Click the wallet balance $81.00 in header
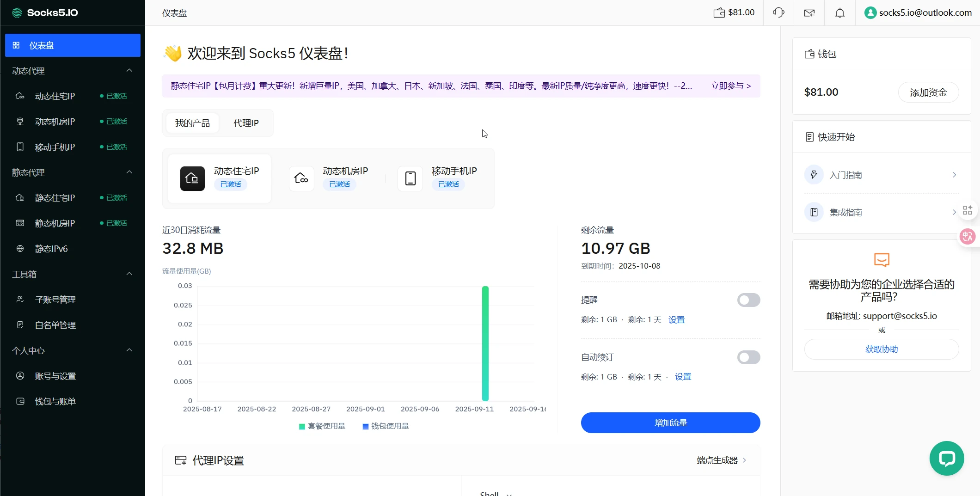Image resolution: width=980 pixels, height=496 pixels. pos(734,12)
